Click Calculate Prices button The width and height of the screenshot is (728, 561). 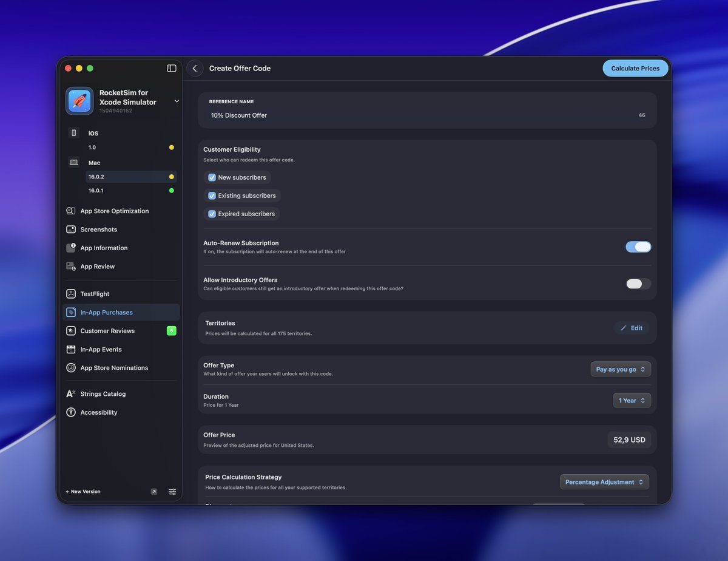click(635, 69)
